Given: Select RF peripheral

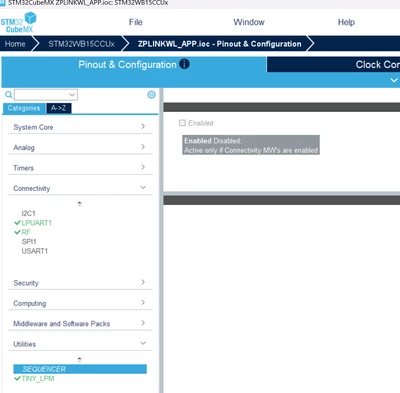Looking at the screenshot, I should coord(26,232).
